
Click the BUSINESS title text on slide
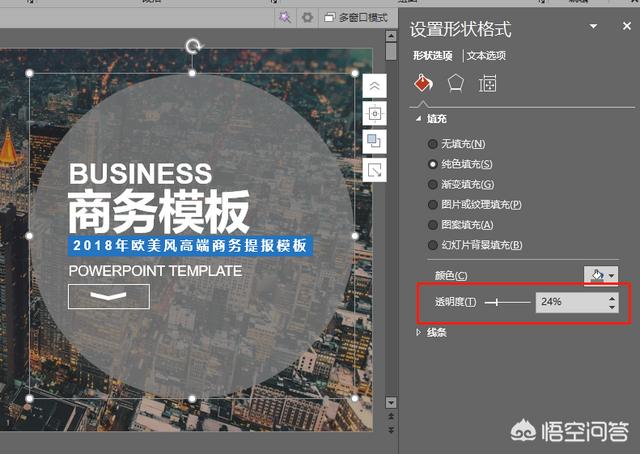(x=140, y=174)
